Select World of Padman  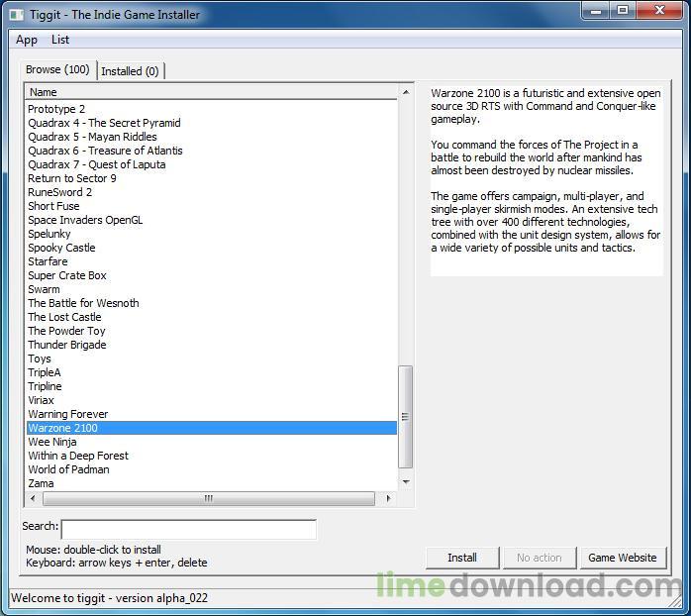(x=212, y=469)
